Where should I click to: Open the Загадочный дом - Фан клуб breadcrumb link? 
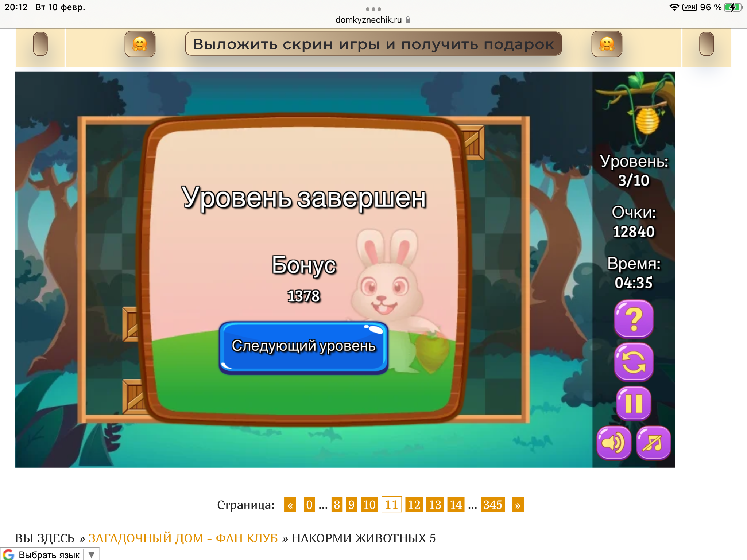tap(183, 538)
